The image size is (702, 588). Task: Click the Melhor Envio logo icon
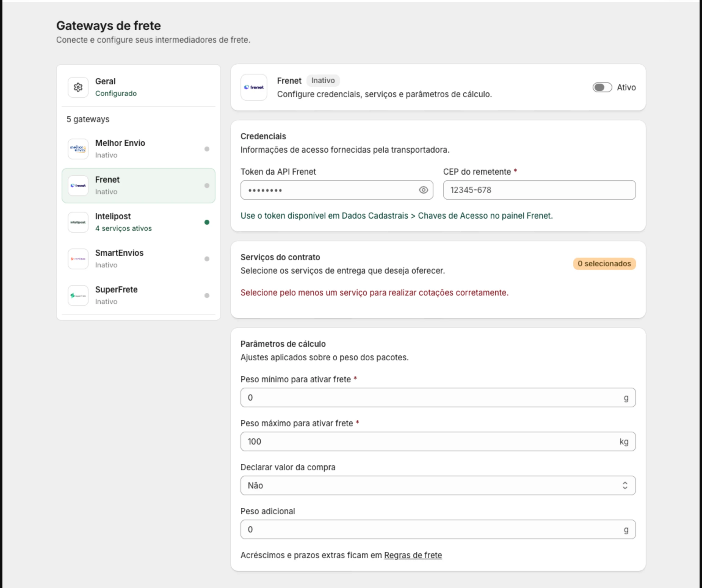point(78,149)
